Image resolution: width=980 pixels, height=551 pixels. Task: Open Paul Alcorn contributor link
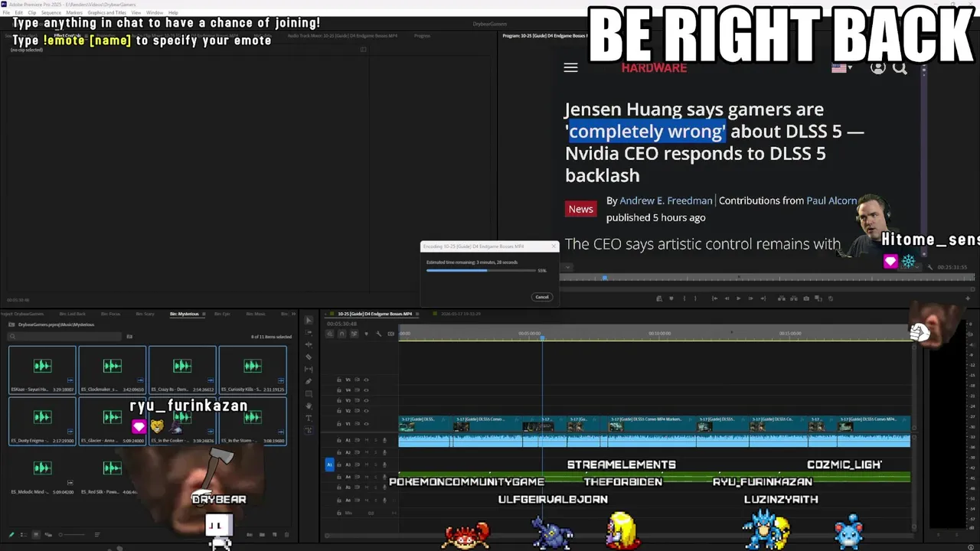click(x=831, y=201)
